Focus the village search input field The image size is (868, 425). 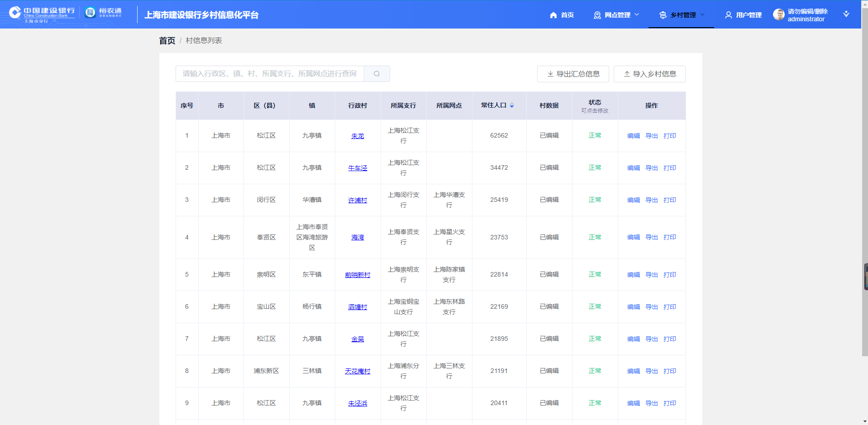270,74
